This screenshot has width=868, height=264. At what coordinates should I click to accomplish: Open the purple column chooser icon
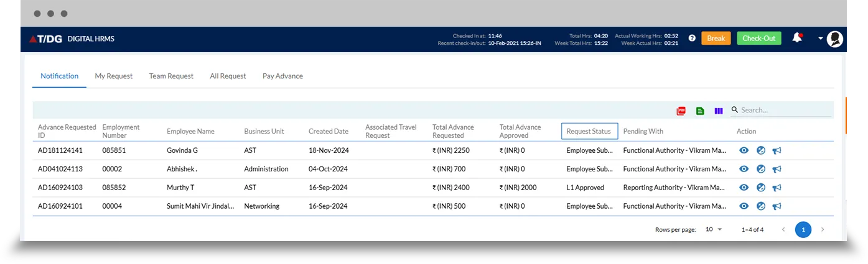click(x=719, y=111)
